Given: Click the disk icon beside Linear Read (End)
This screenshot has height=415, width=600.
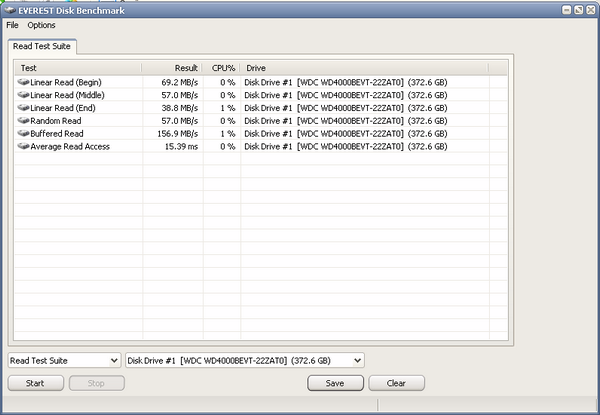Looking at the screenshot, I should coord(23,108).
